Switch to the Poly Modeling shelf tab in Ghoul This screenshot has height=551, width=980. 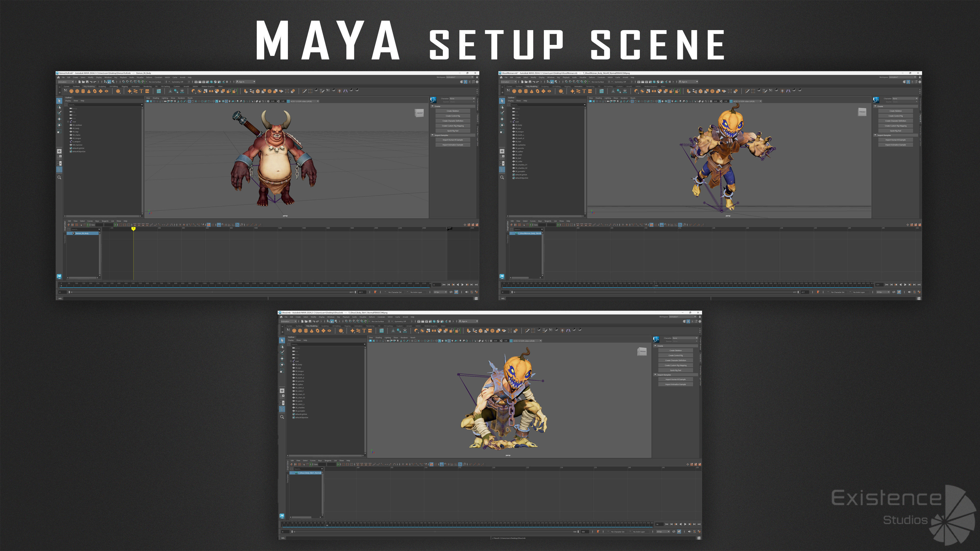point(312,326)
